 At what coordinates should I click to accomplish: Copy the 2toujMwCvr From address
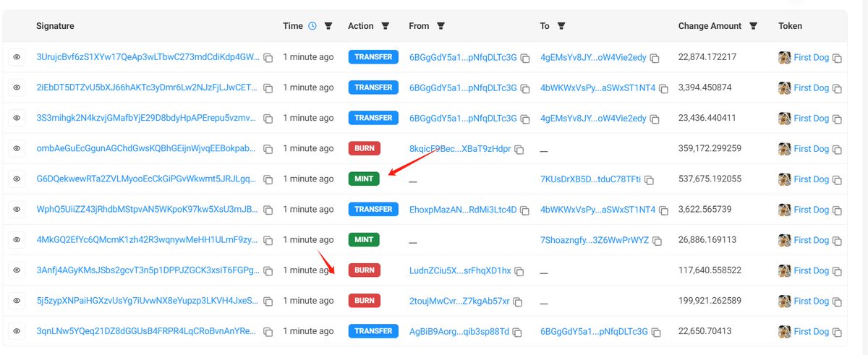(x=517, y=301)
